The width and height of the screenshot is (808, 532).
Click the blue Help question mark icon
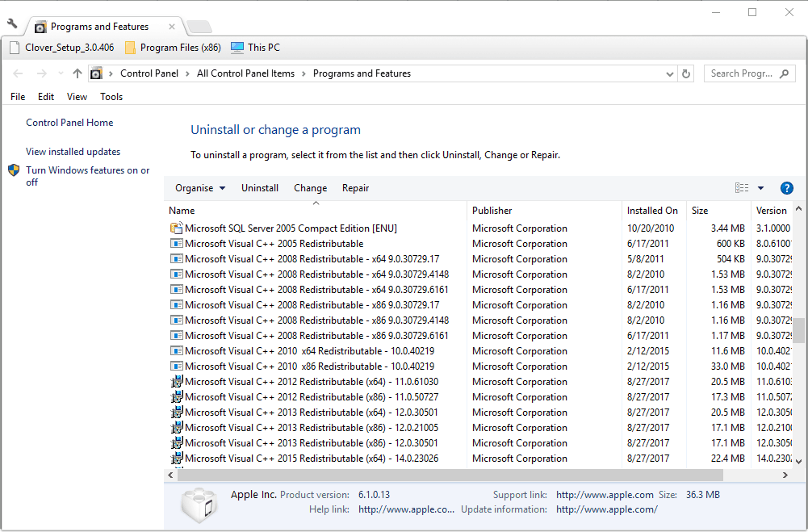786,188
